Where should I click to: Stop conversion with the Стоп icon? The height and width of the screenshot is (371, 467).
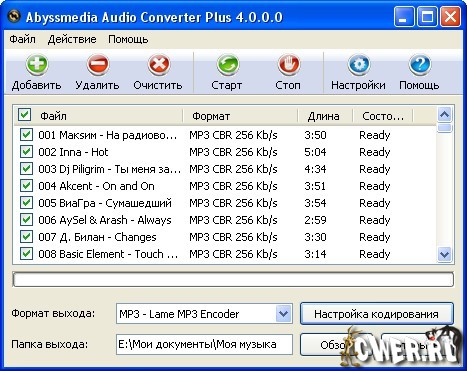pyautogui.click(x=288, y=64)
